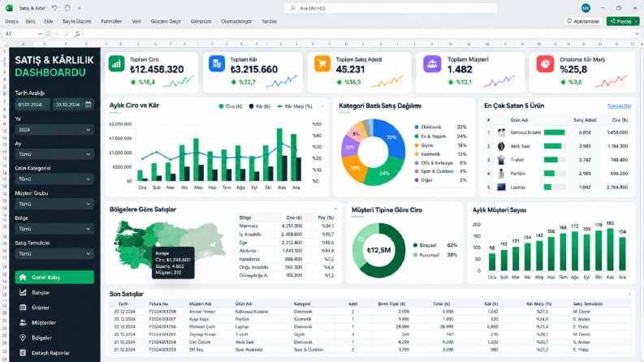Click the home icon in Genel Bakış
The width and height of the screenshot is (644, 362).
23,277
